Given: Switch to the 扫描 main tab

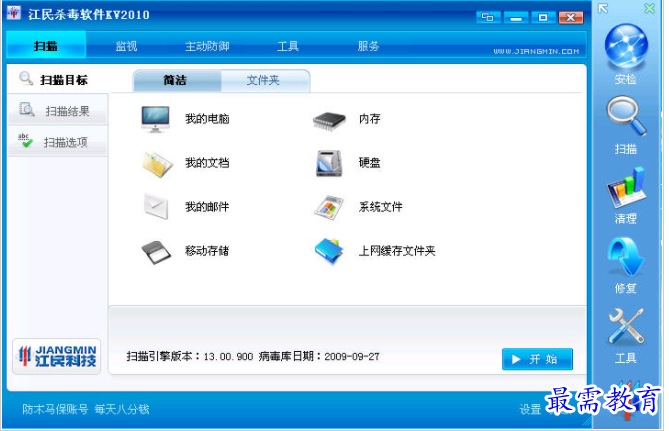Looking at the screenshot, I should (46, 46).
